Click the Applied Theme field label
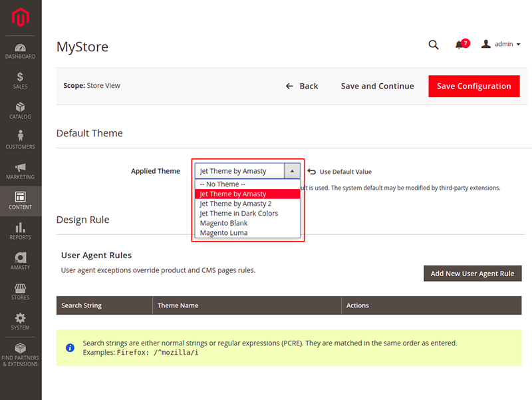Screen dimensions: 532x400 [x=156, y=171]
